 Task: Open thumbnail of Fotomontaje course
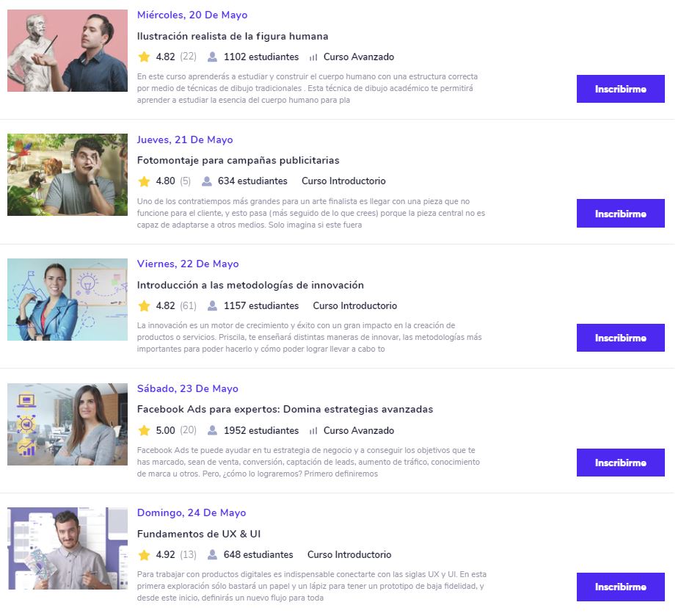pos(68,175)
